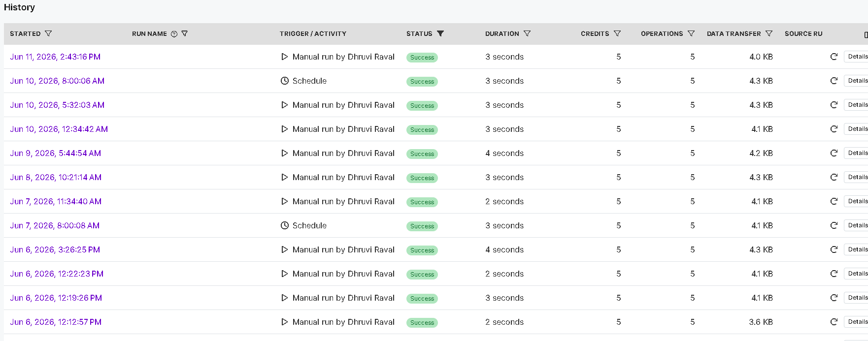Image resolution: width=868 pixels, height=341 pixels.
Task: Re-run the Jun 7, 8:00:08 AM execution
Action: [834, 225]
